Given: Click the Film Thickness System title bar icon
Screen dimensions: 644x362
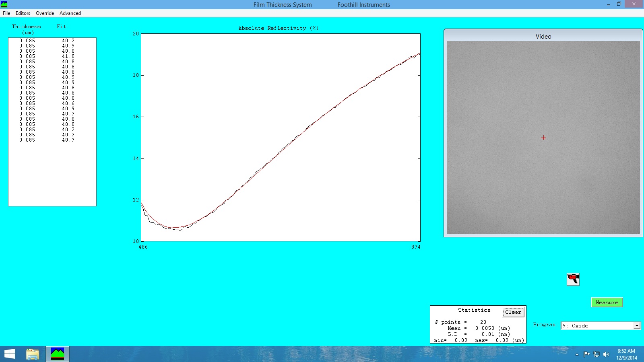Looking at the screenshot, I should click(x=4, y=4).
